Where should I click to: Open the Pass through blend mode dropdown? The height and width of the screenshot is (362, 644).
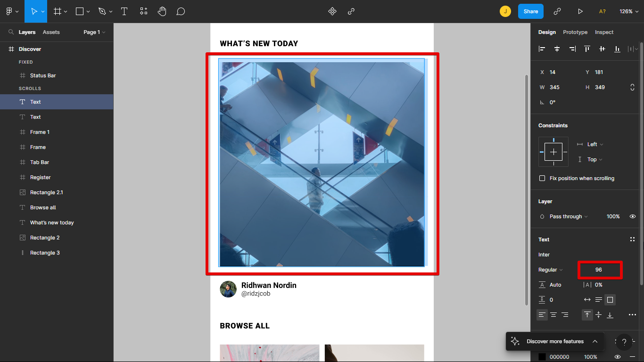569,216
